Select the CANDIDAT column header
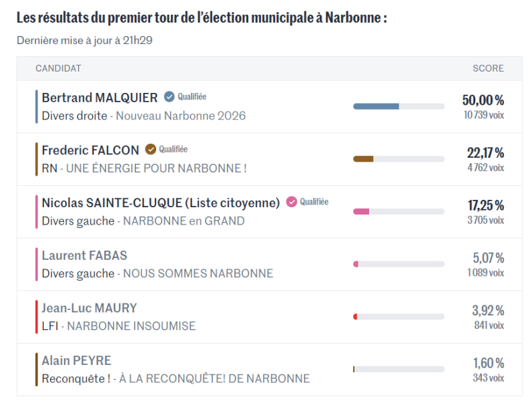532x401 pixels. pyautogui.click(x=58, y=68)
